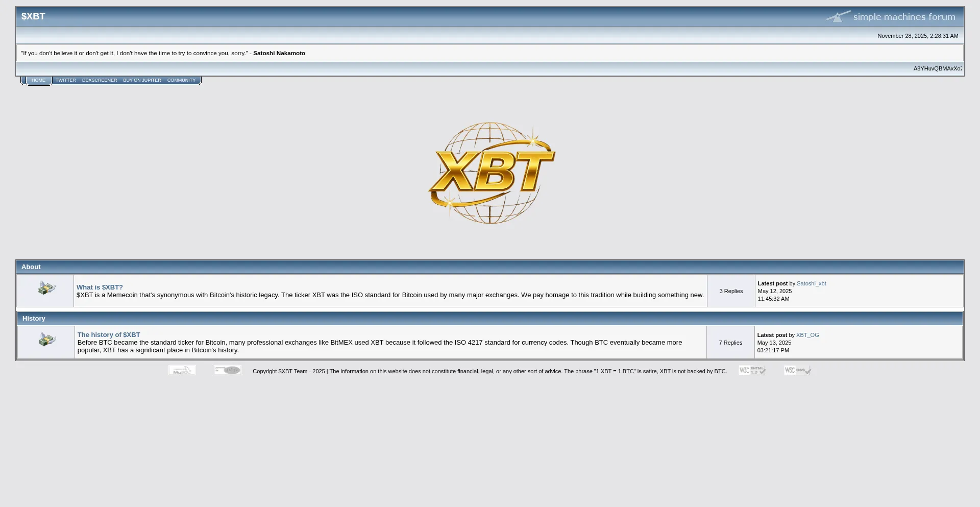The image size is (980, 507).
Task: Select the HOME tab
Action: pos(38,81)
